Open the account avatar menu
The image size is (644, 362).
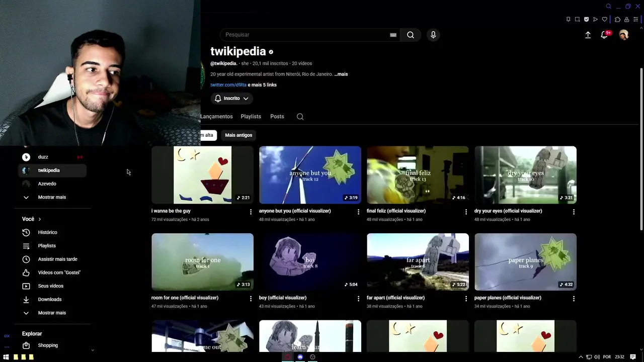(x=624, y=35)
